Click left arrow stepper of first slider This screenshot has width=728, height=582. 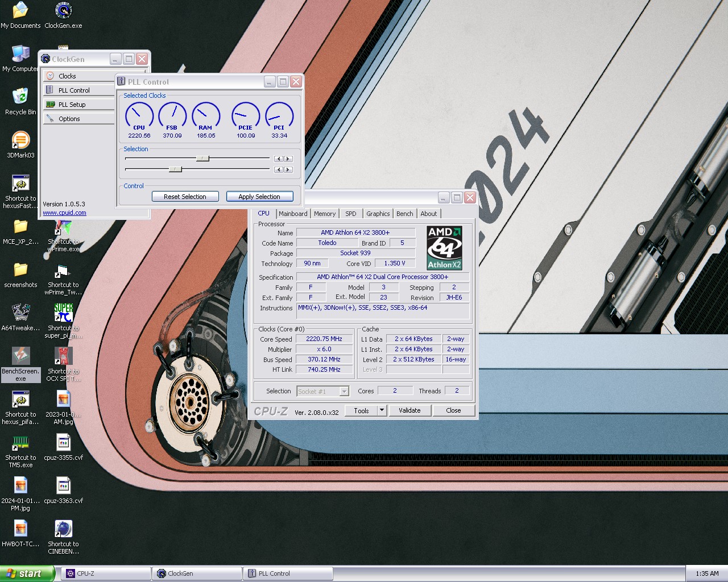pos(278,159)
